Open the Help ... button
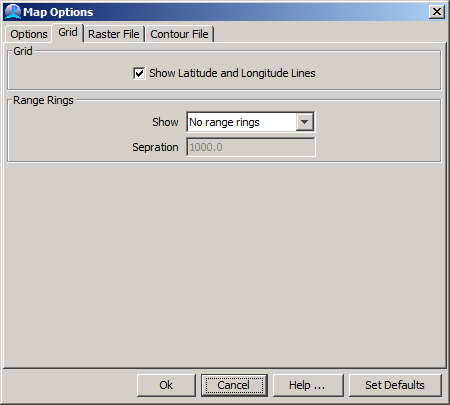 click(308, 385)
